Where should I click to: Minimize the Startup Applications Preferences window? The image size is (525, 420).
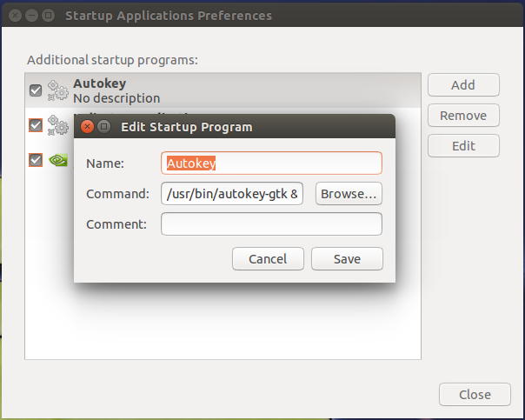click(x=32, y=16)
